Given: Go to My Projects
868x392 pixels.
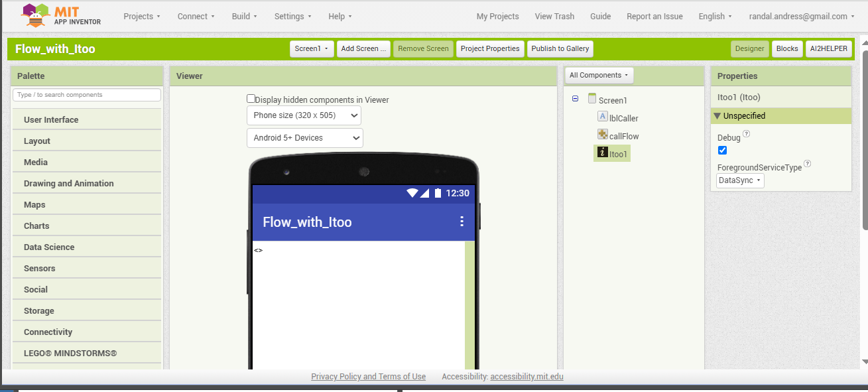Looking at the screenshot, I should click(498, 17).
